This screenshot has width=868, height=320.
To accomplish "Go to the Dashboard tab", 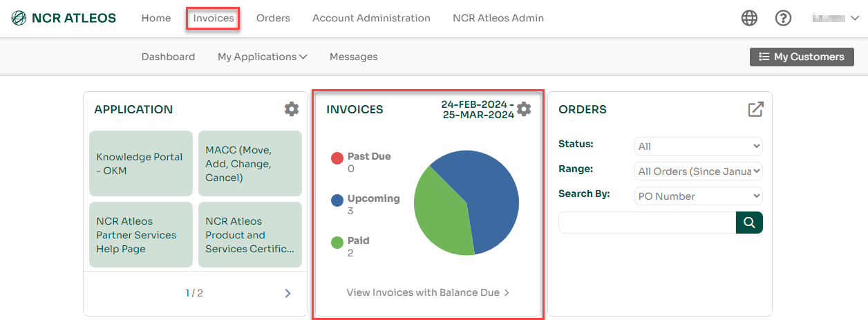I will point(168,57).
